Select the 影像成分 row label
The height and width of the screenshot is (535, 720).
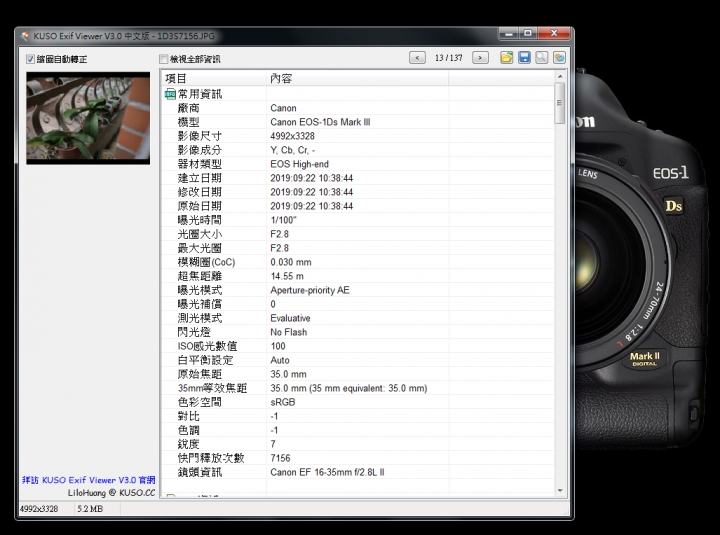(200, 150)
